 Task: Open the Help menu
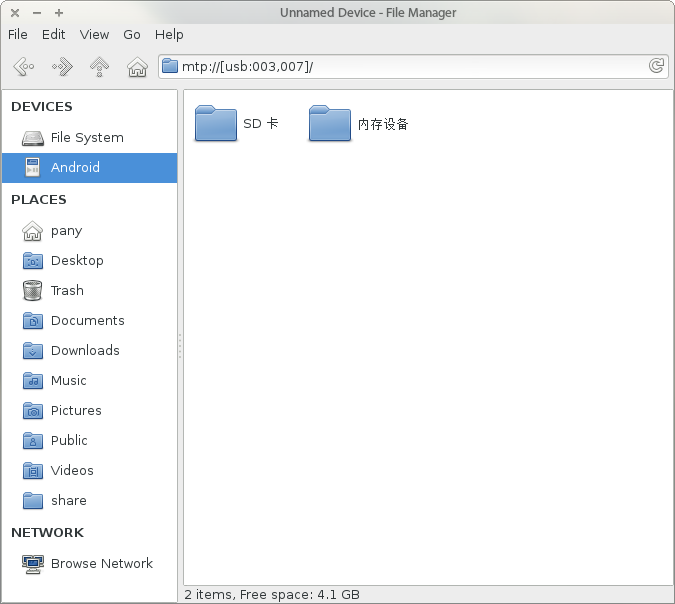169,34
